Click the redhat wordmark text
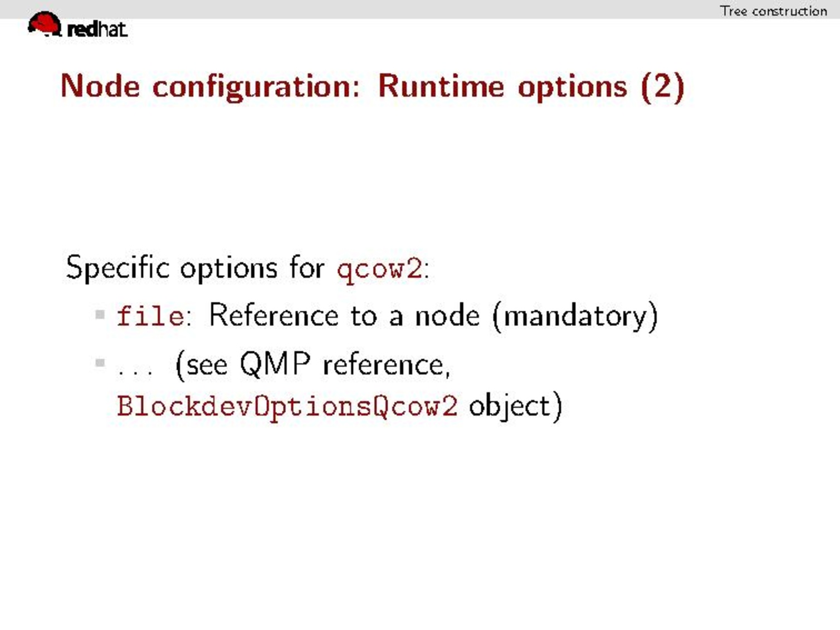840x630 pixels. click(x=97, y=29)
